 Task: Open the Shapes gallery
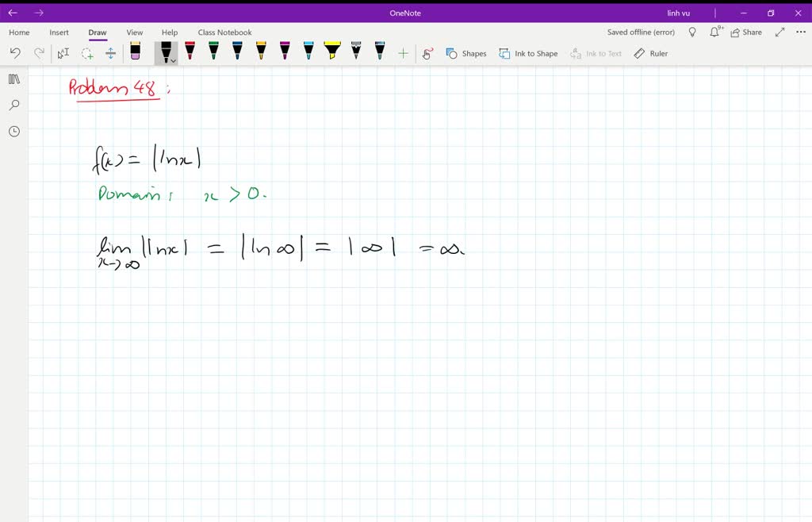pos(467,53)
